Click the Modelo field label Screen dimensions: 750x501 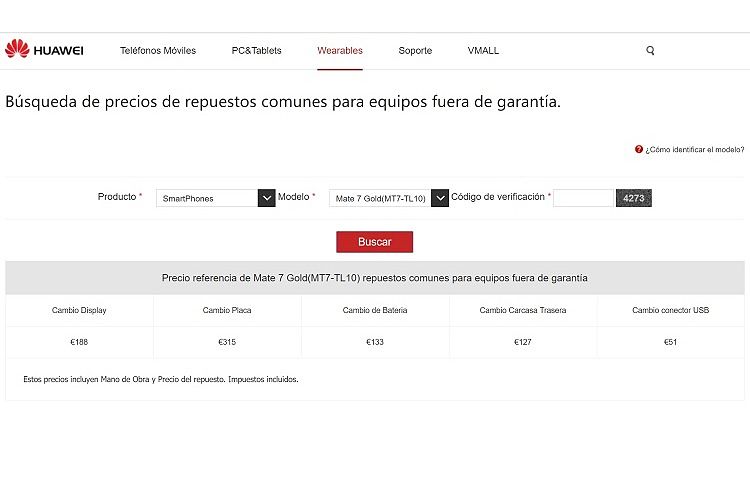click(294, 197)
